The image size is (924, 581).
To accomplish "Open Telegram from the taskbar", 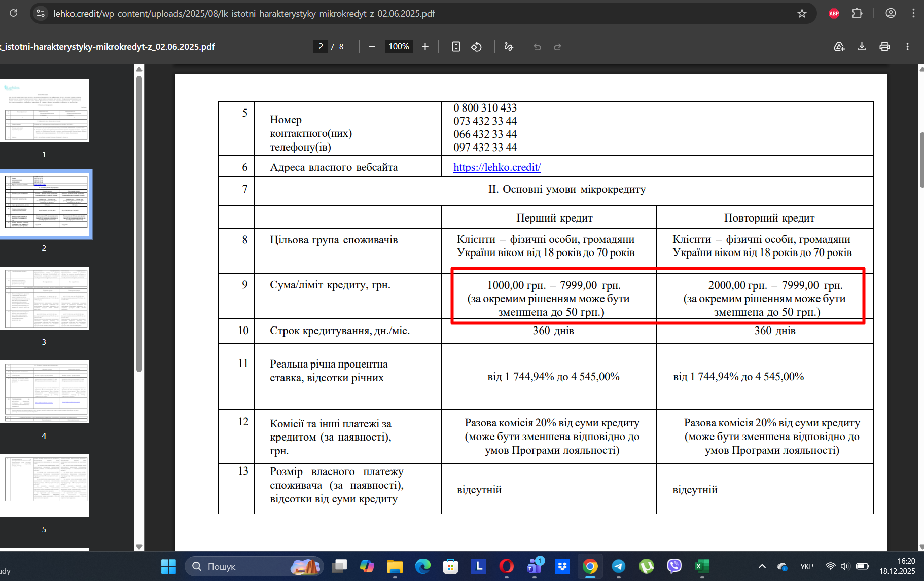I will 618,566.
